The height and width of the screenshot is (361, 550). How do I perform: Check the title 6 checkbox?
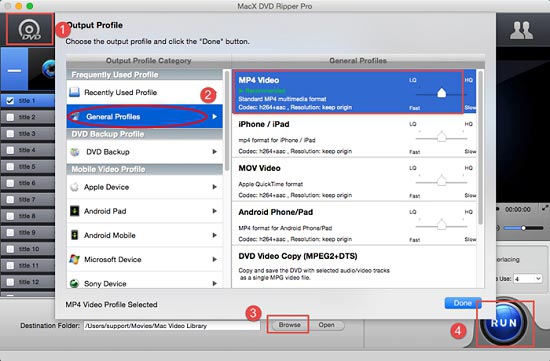point(10,183)
